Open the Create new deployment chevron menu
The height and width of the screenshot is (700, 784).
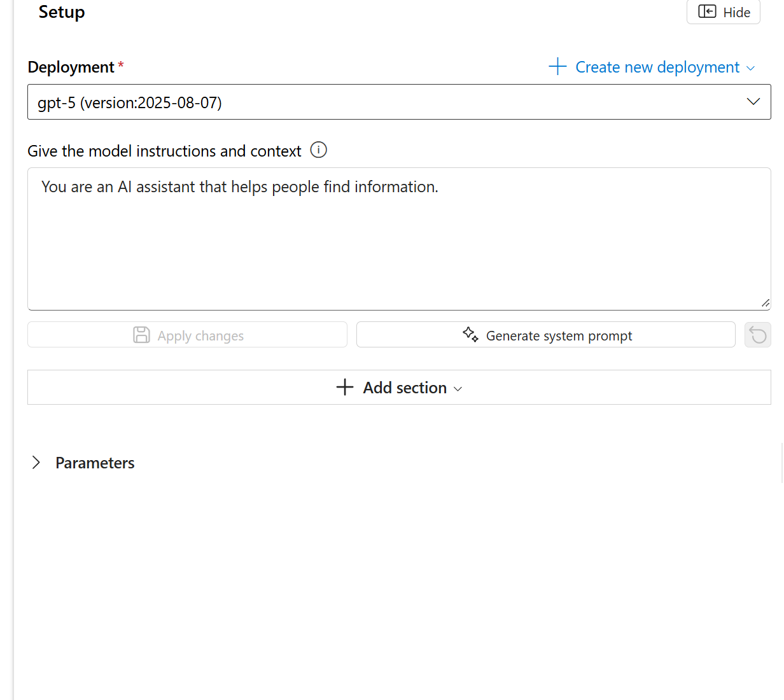pyautogui.click(x=751, y=67)
